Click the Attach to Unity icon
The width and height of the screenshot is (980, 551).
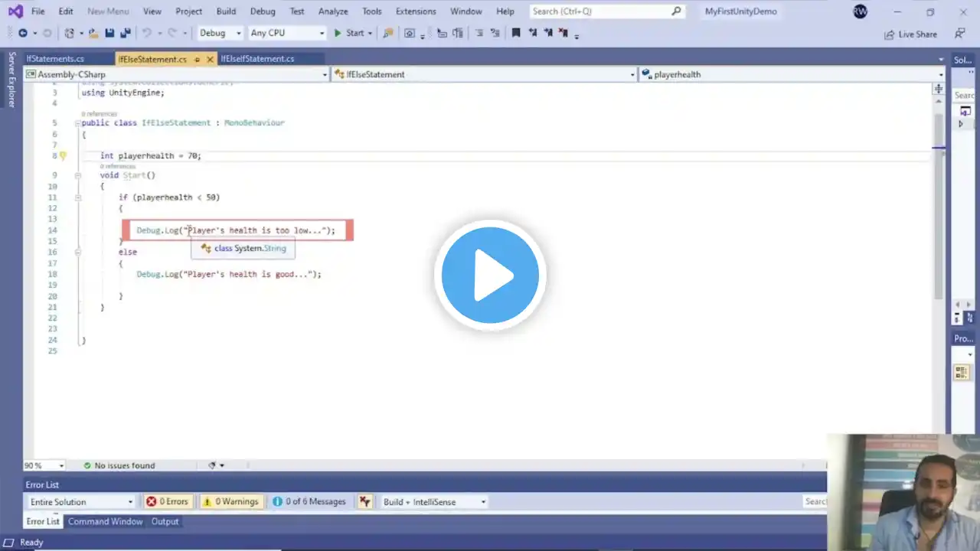click(x=388, y=33)
